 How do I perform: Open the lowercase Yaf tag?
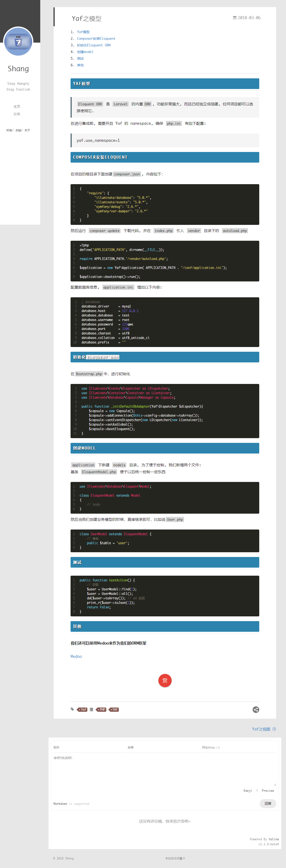click(x=83, y=710)
